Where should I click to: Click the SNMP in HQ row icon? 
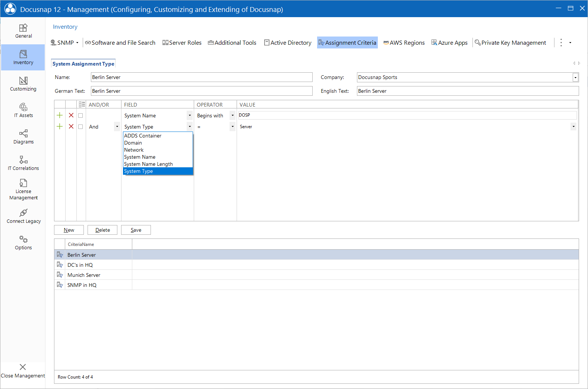[x=60, y=285]
